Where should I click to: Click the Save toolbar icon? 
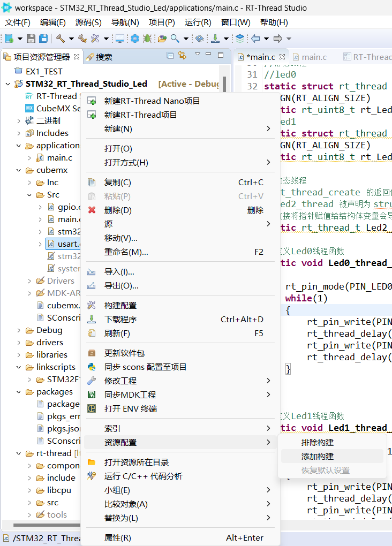[x=31, y=39]
